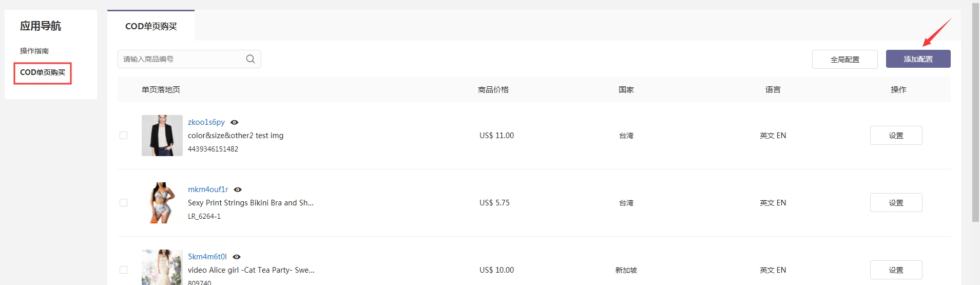Click the vertical page scrollbar
Screen dimensions: 980x285
pos(975,113)
